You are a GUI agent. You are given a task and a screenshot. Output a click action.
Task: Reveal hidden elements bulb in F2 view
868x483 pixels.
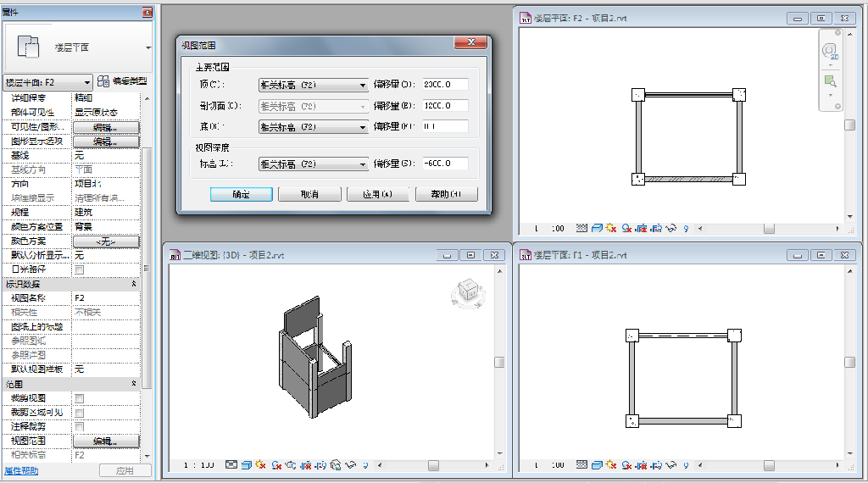(686, 229)
